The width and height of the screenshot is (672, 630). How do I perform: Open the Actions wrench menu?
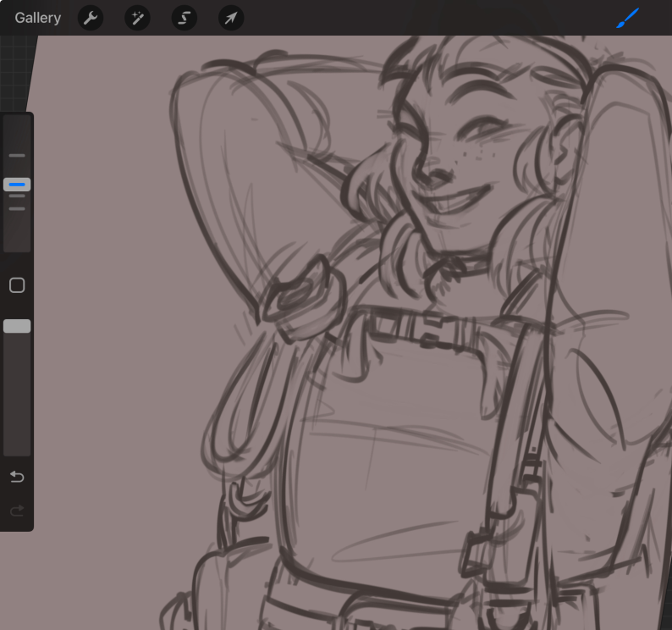click(x=91, y=18)
